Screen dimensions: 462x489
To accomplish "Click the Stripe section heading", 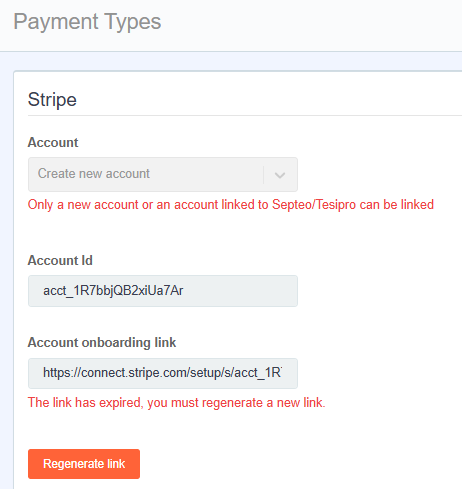I will (x=52, y=100).
